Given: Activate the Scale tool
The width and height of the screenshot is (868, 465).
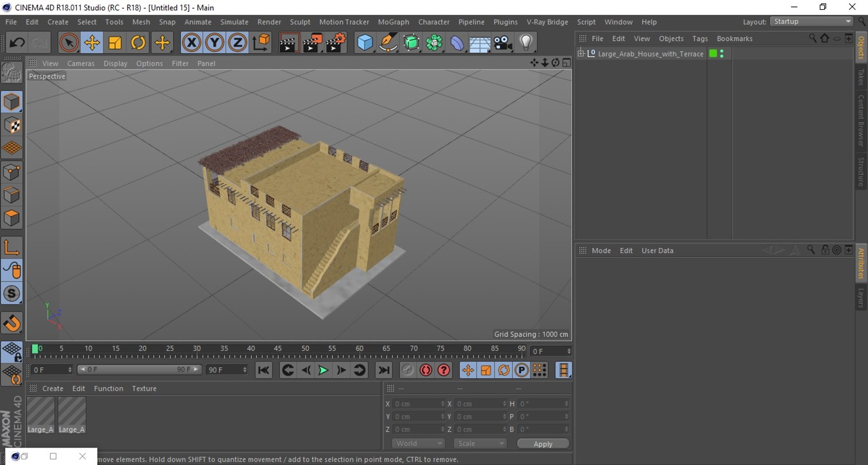Looking at the screenshot, I should (x=115, y=43).
